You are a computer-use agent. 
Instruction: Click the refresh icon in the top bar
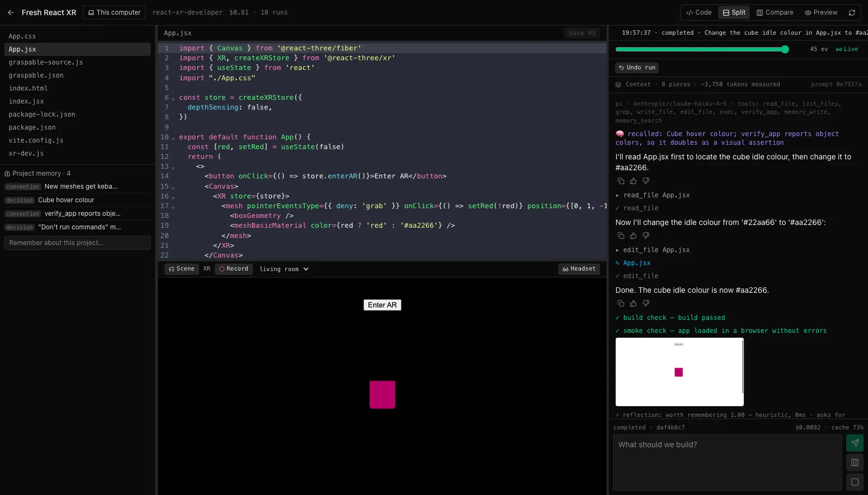[x=852, y=12]
